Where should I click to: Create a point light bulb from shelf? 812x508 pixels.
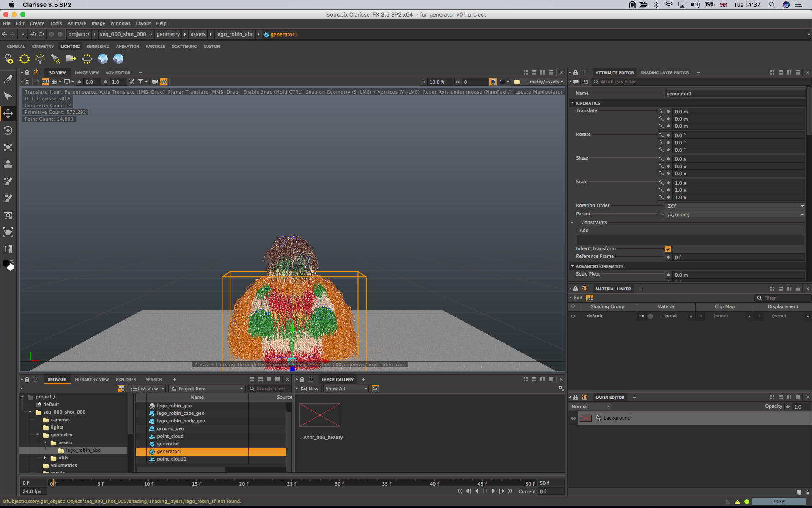(x=40, y=59)
